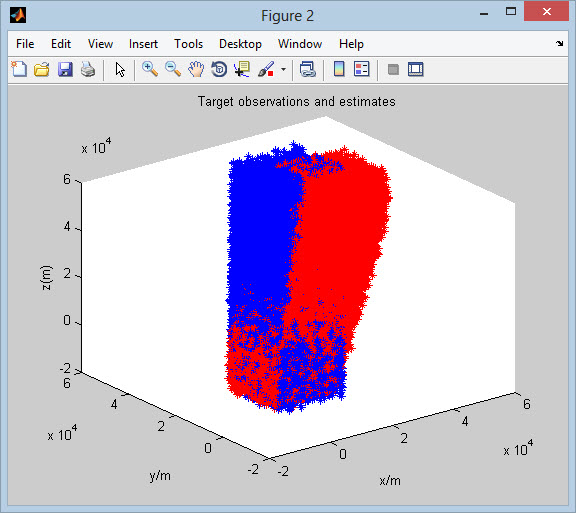Open file using folder icon

click(x=42, y=69)
